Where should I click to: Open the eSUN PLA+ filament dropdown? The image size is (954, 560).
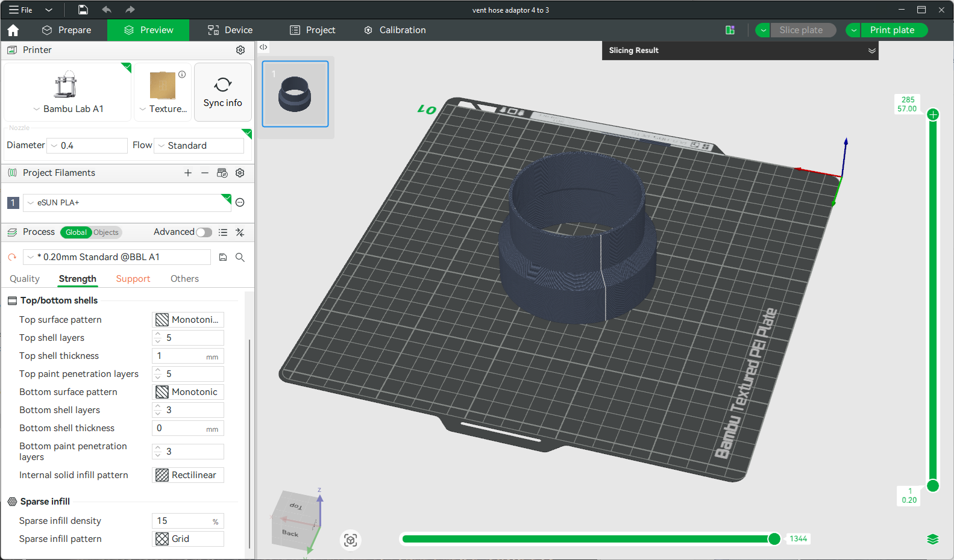[127, 202]
